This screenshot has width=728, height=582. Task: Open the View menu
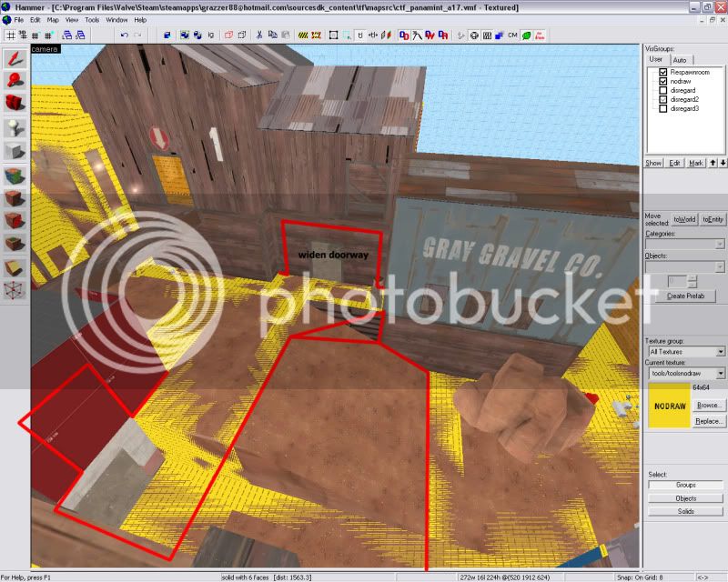(72, 20)
